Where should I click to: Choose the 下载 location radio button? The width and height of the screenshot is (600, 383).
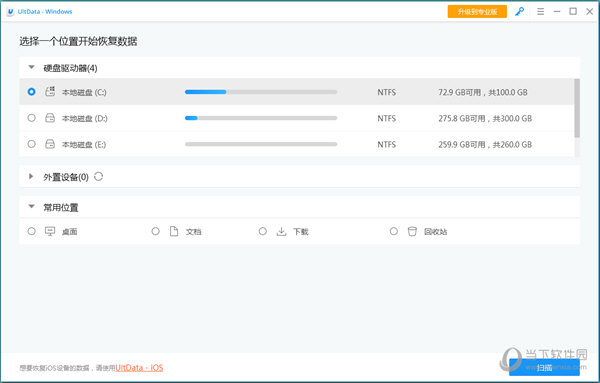(x=262, y=231)
